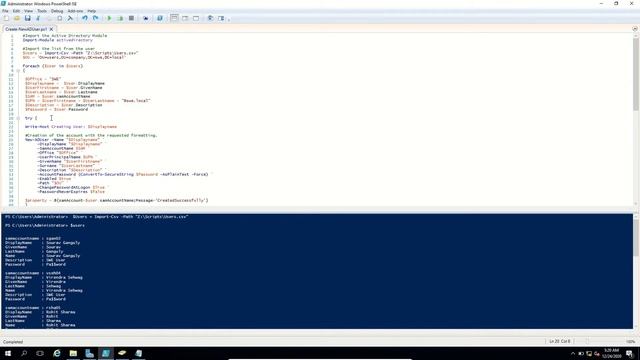Launch Internet Explorer from the taskbar
Viewport: 640px width, 360px height.
tap(57, 353)
